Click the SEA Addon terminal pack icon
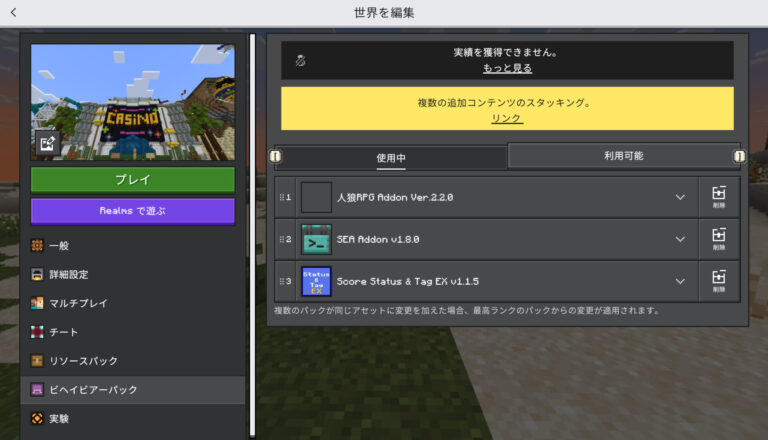This screenshot has width=768, height=440. tap(316, 240)
